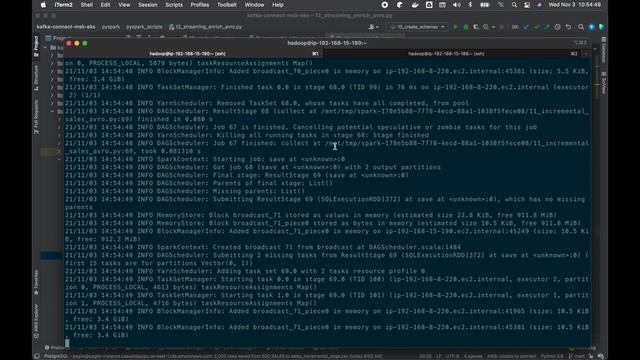The width and height of the screenshot is (640, 360).
Task: Click the LF line separator status item
Action: pos(439,356)
